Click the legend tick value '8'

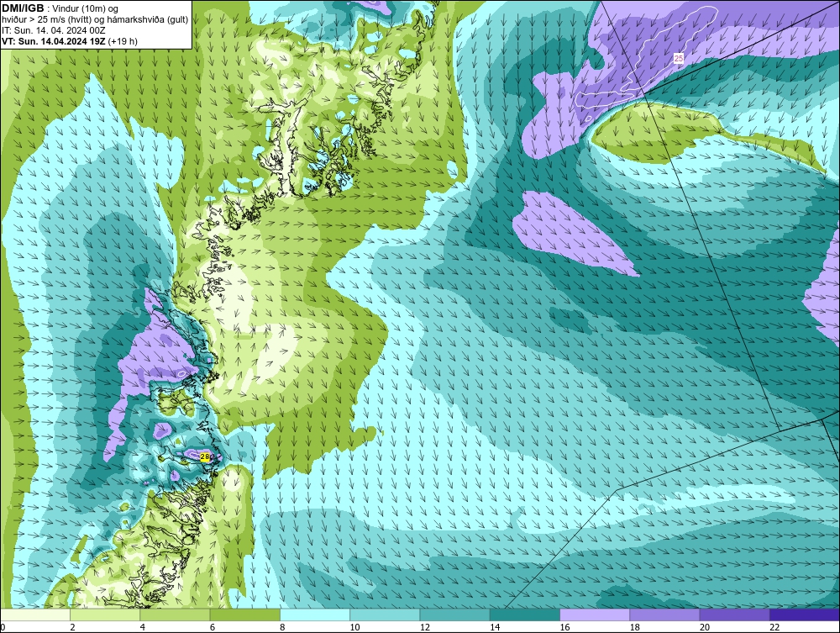coord(282,627)
